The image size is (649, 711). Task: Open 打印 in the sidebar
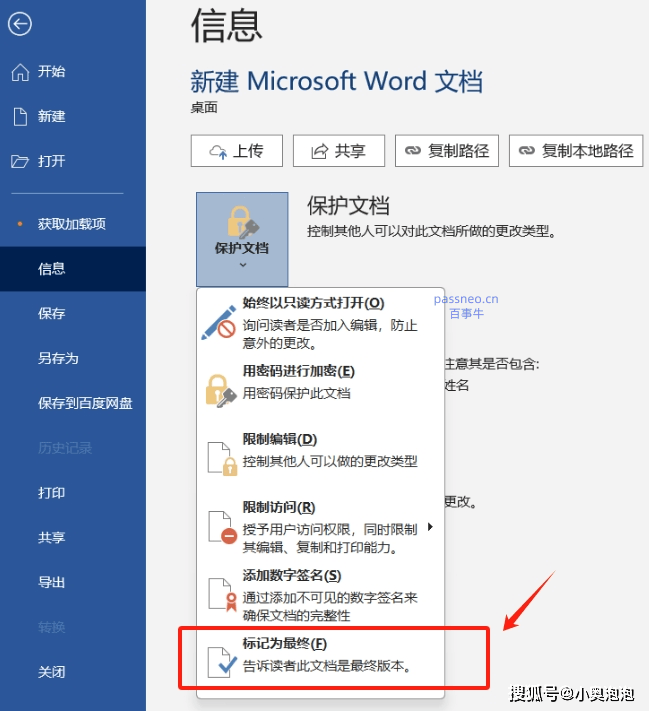[73, 493]
